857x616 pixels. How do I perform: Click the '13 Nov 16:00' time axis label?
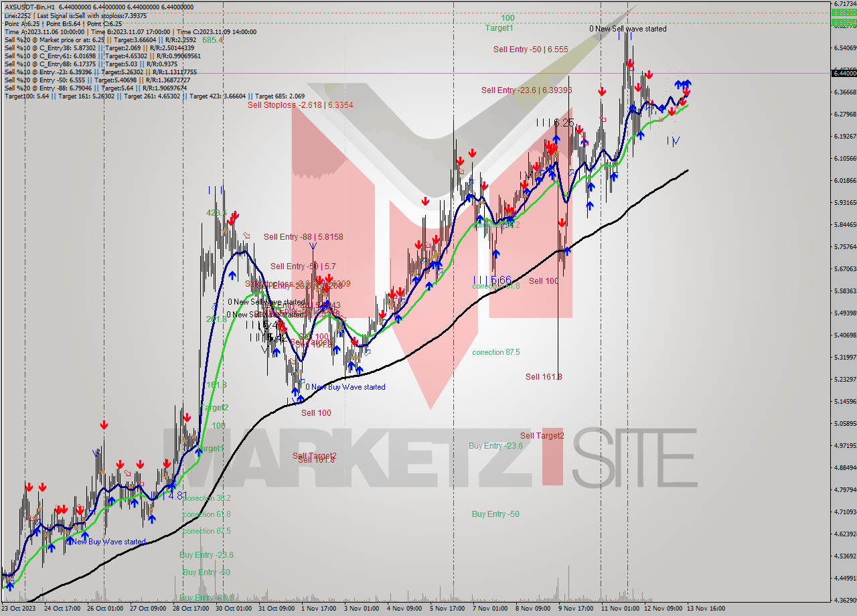(x=706, y=609)
